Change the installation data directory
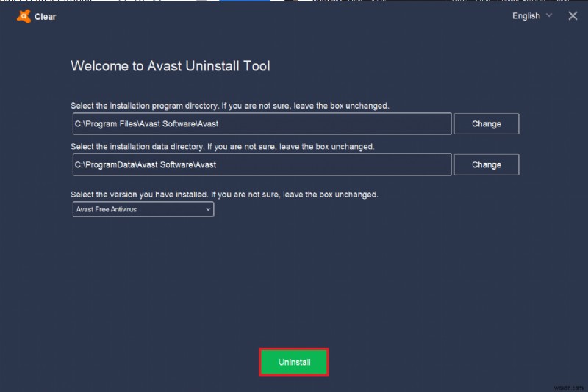The image size is (588, 392). (x=487, y=164)
